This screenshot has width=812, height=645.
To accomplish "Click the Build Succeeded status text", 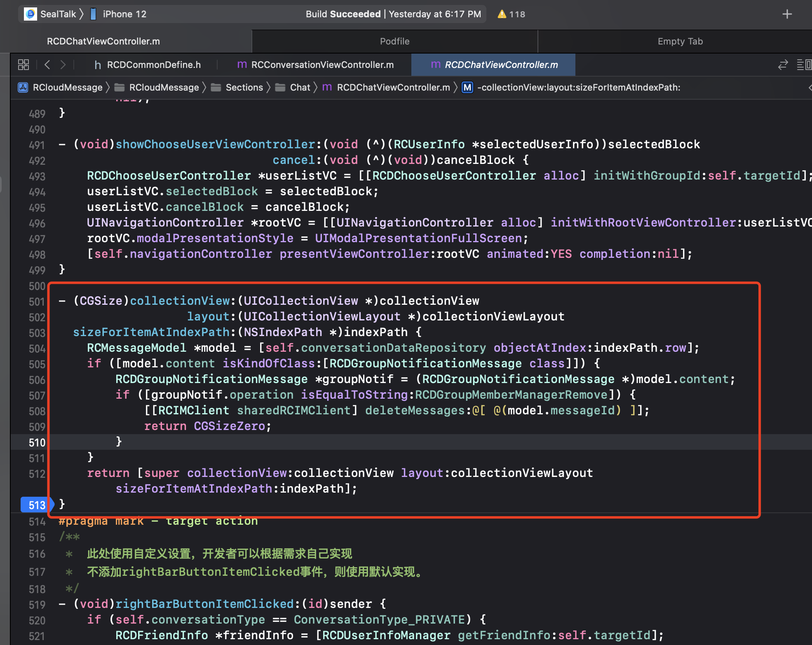I will 343,14.
